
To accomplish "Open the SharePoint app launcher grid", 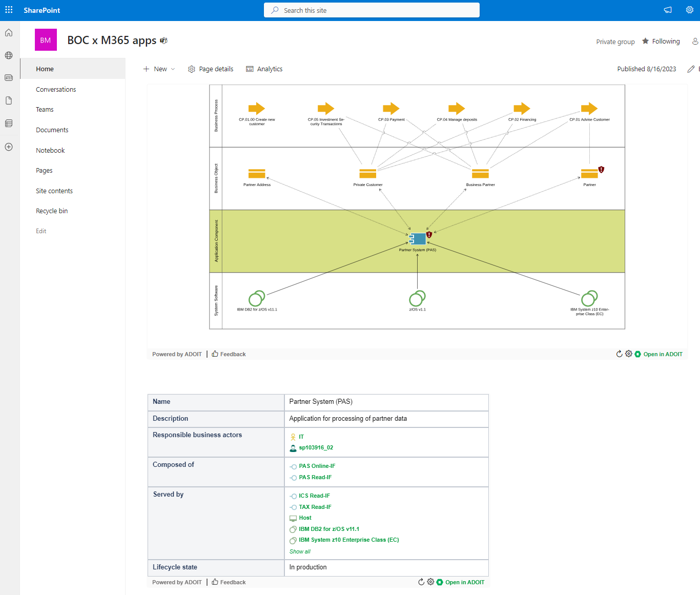I will 9,10.
